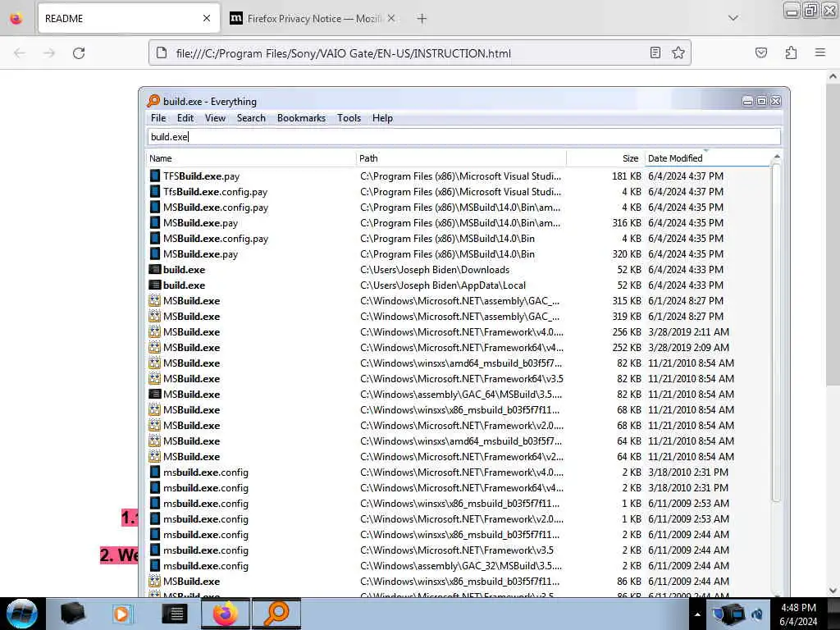Click path C:\Windows\Microsoft.NET\Framework64\v3.5
Viewport: 840px width, 630px height.
[x=461, y=378]
